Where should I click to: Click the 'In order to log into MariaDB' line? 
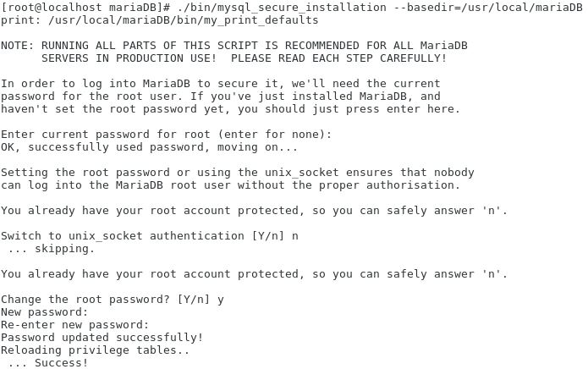tap(221, 84)
